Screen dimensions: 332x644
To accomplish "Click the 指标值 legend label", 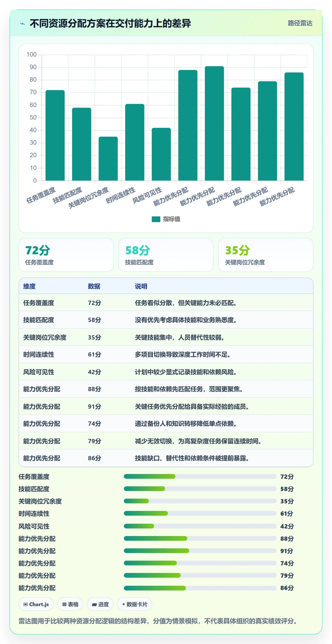I will (x=172, y=219).
